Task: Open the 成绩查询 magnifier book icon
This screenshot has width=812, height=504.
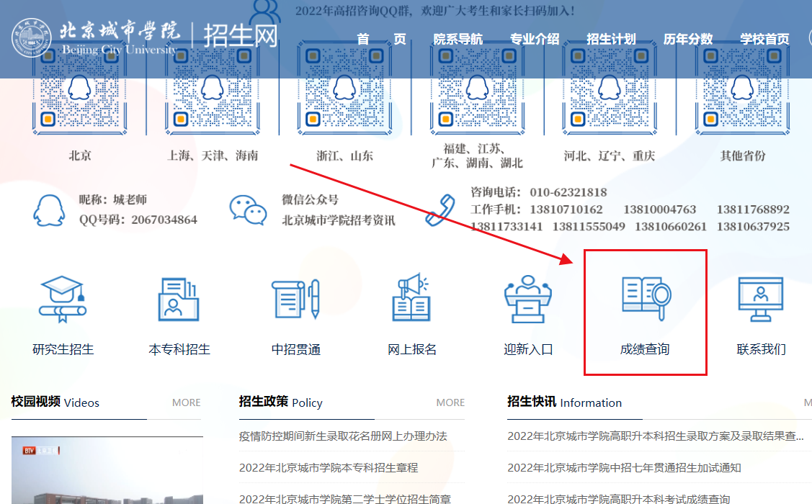Action: (x=646, y=299)
